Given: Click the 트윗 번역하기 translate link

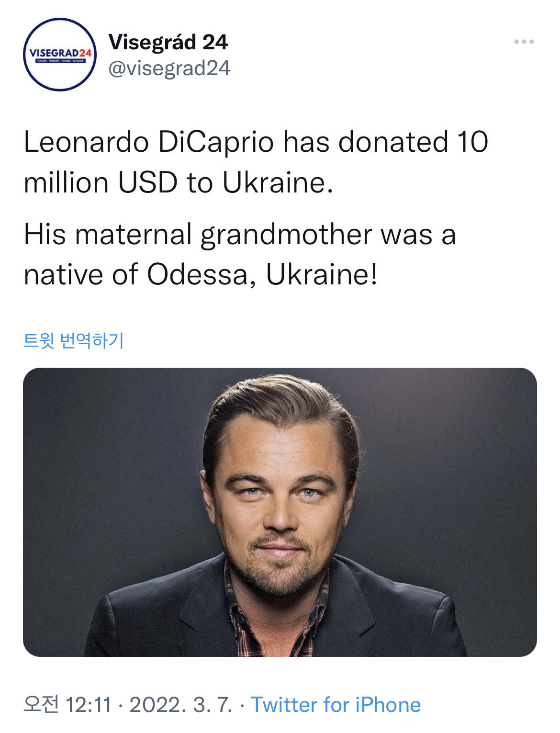Looking at the screenshot, I should [x=74, y=340].
